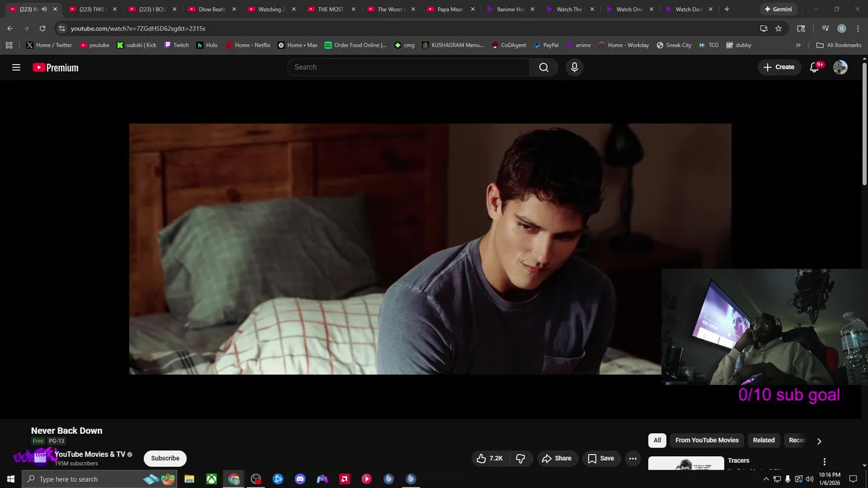Image resolution: width=868 pixels, height=488 pixels.
Task: Click the Chrome address bar URL
Action: click(x=138, y=28)
